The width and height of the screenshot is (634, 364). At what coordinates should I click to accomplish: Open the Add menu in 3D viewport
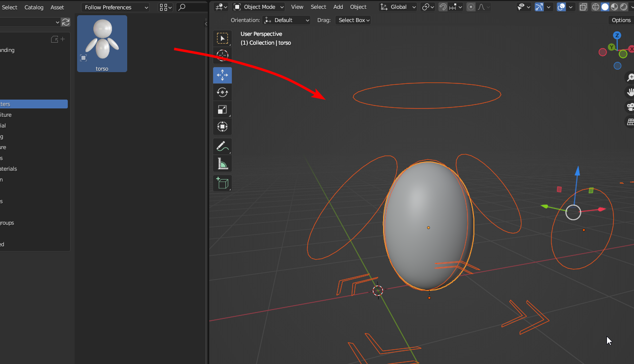[338, 7]
